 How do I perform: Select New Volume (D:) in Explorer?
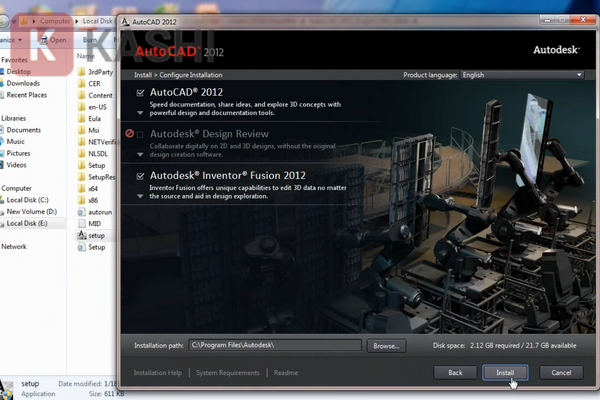click(x=29, y=212)
